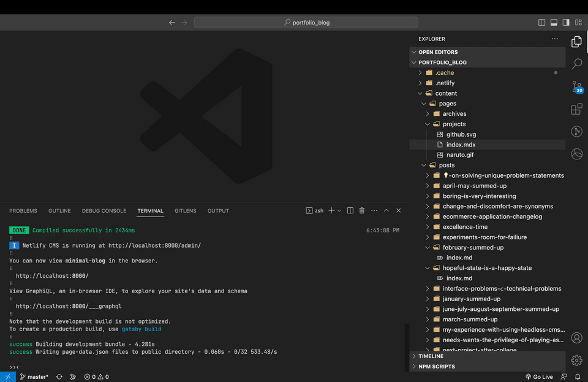Open the Extensions view
The width and height of the screenshot is (588, 382).
tap(577, 109)
